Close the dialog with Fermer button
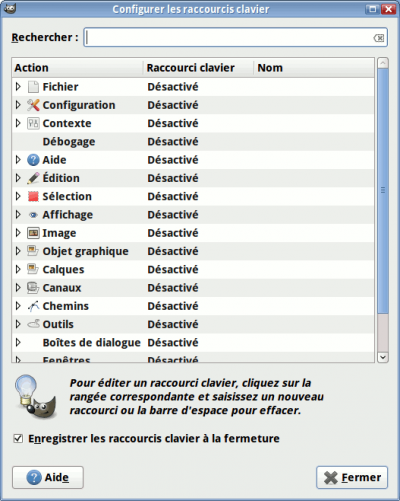The height and width of the screenshot is (501, 400). pyautogui.click(x=352, y=477)
